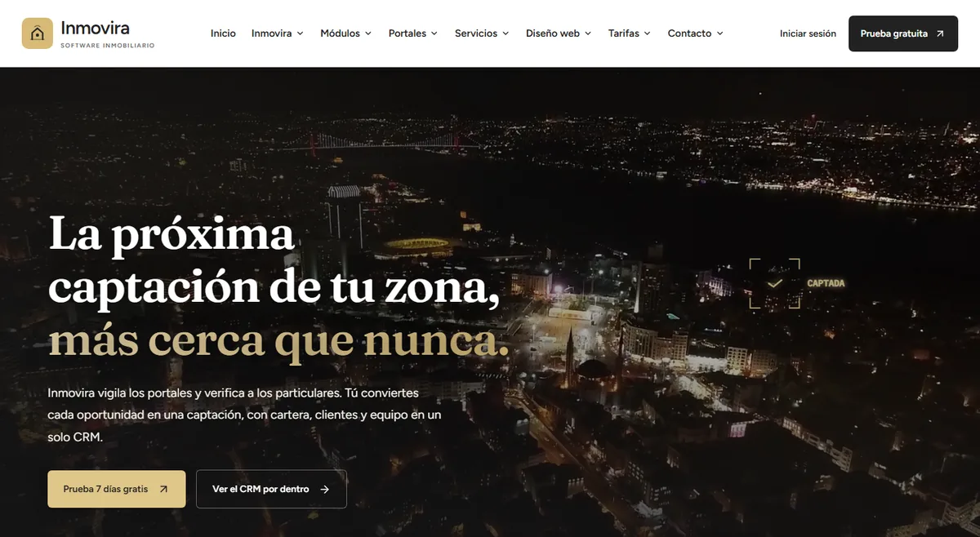
Task: Click the SOFTWARE INMOBILIARIO tagline
Action: 107,46
